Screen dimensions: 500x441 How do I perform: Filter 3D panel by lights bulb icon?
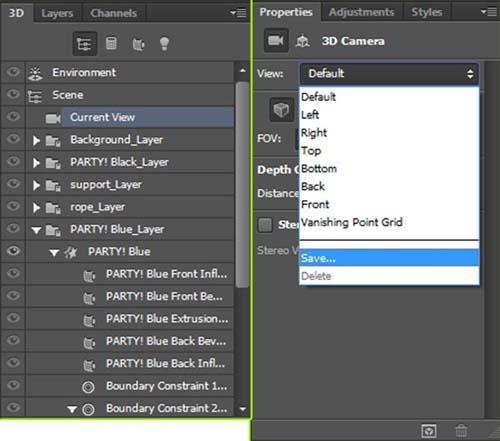(164, 44)
